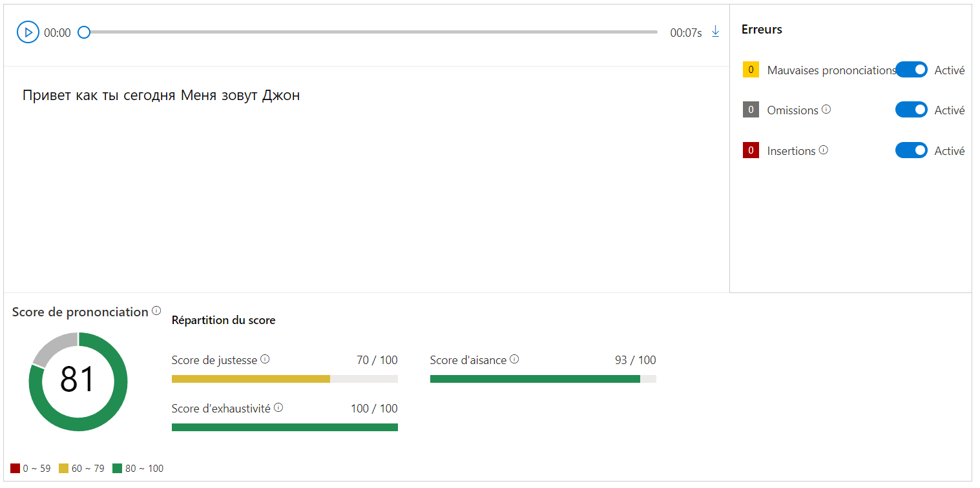This screenshot has width=980, height=488.
Task: Click the yellow Mauvaises prononciations count badge
Action: pos(751,70)
